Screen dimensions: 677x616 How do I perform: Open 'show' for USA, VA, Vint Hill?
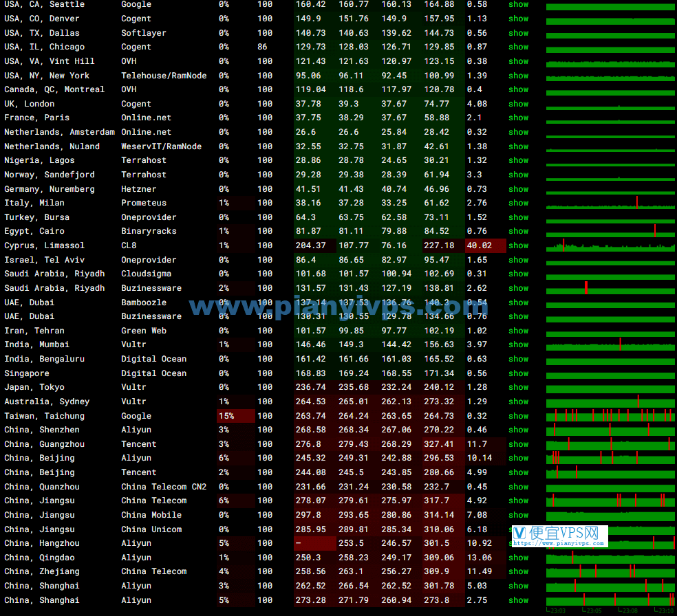(518, 61)
